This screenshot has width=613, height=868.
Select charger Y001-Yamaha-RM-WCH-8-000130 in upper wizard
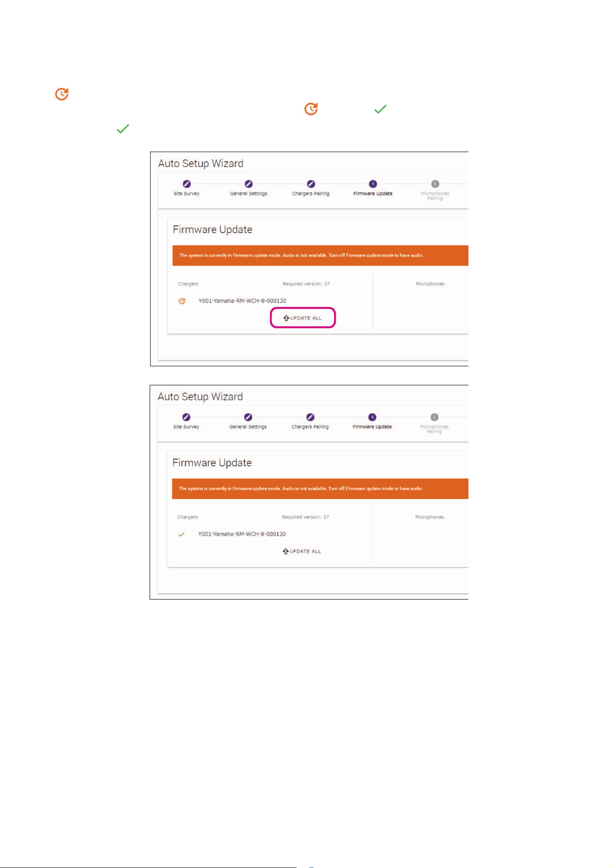(242, 301)
